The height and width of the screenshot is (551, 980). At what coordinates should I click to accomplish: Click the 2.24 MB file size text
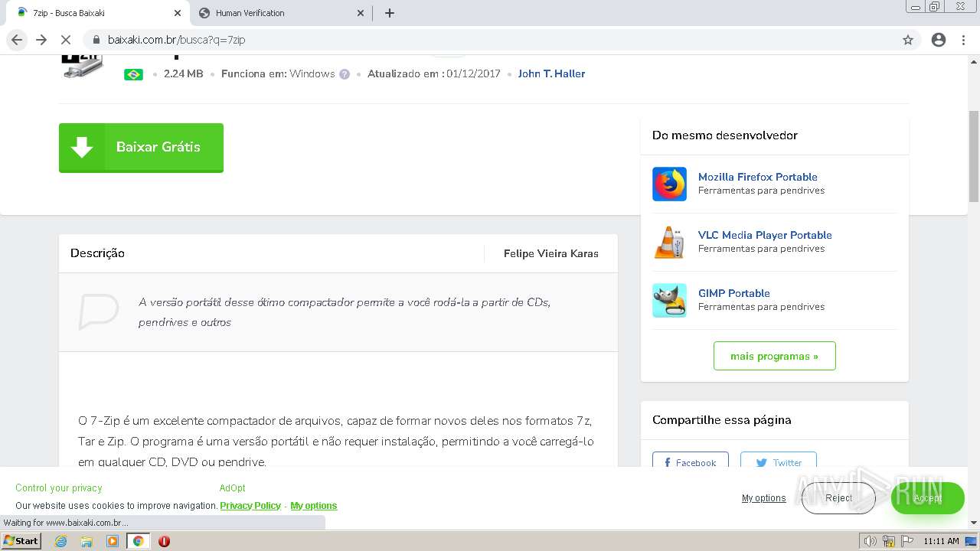184,74
